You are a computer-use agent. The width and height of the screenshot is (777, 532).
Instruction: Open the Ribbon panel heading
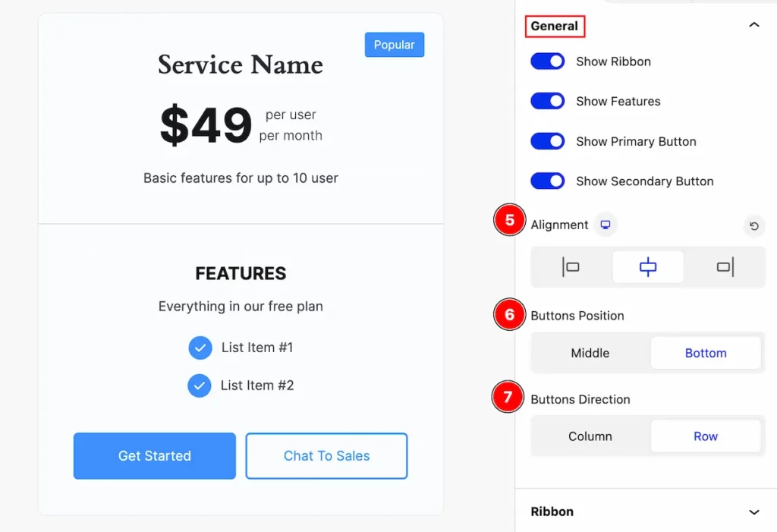552,512
